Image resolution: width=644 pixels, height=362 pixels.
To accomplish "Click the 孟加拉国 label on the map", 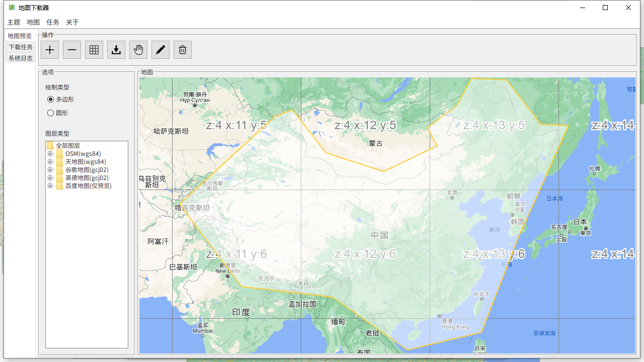I will pyautogui.click(x=302, y=304).
